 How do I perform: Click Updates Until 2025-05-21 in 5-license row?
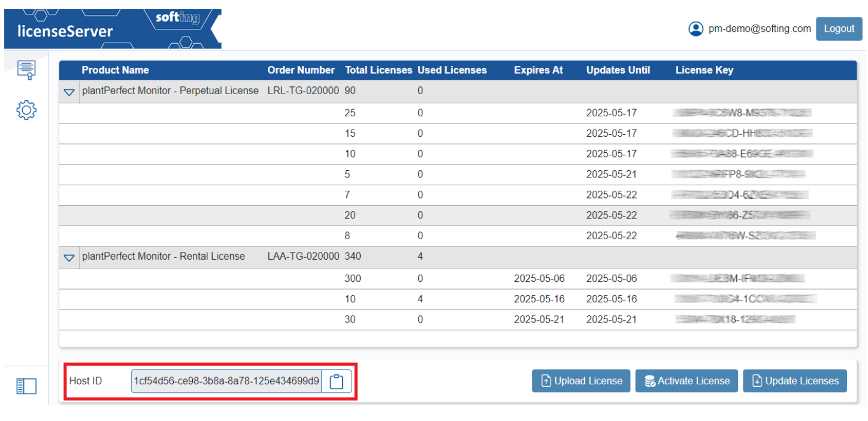[x=612, y=174]
